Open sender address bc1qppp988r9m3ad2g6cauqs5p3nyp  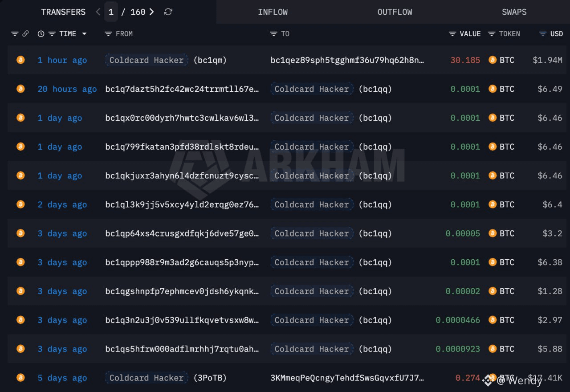[x=182, y=262]
